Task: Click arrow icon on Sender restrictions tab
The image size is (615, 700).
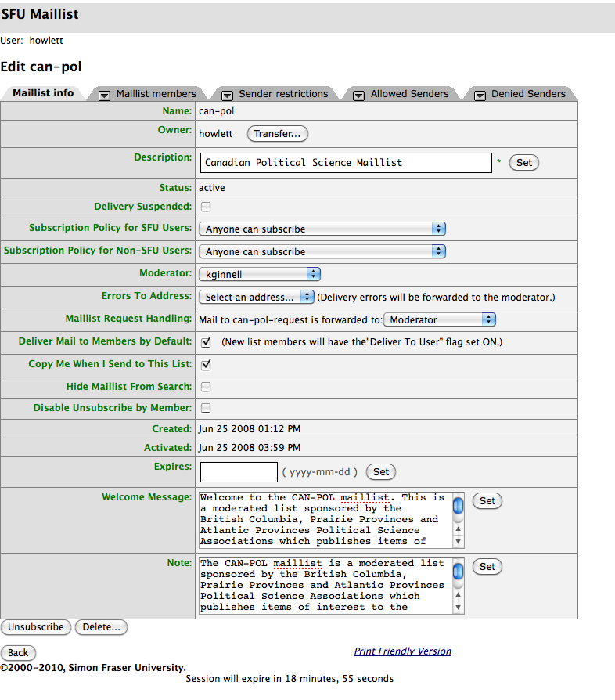Action: click(227, 95)
